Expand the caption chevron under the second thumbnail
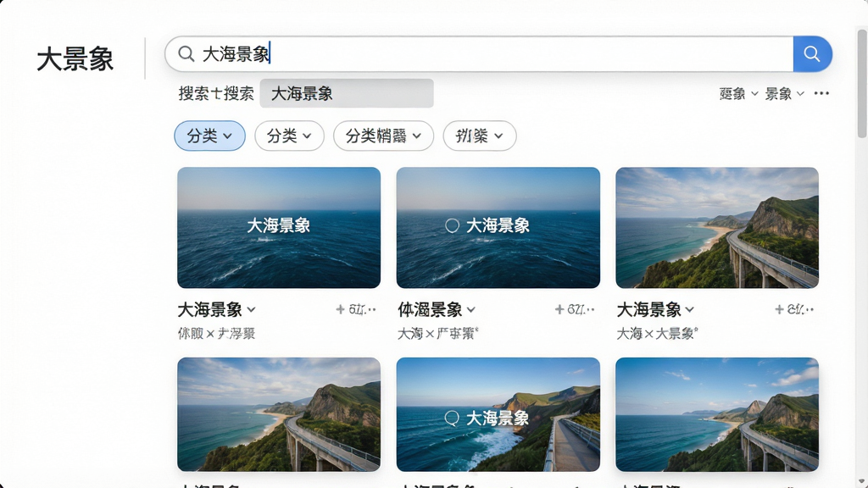Viewport: 868px width, 488px height. pos(471,310)
